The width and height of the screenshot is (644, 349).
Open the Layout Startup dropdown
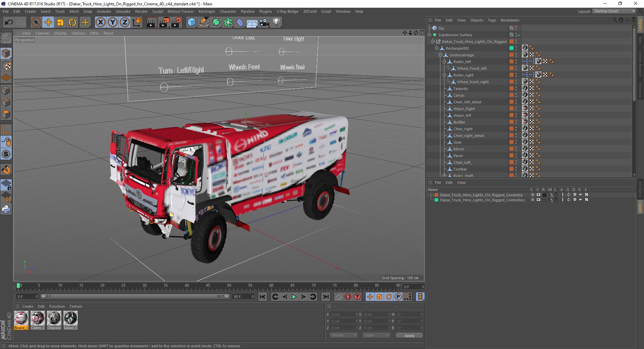[x=614, y=11]
